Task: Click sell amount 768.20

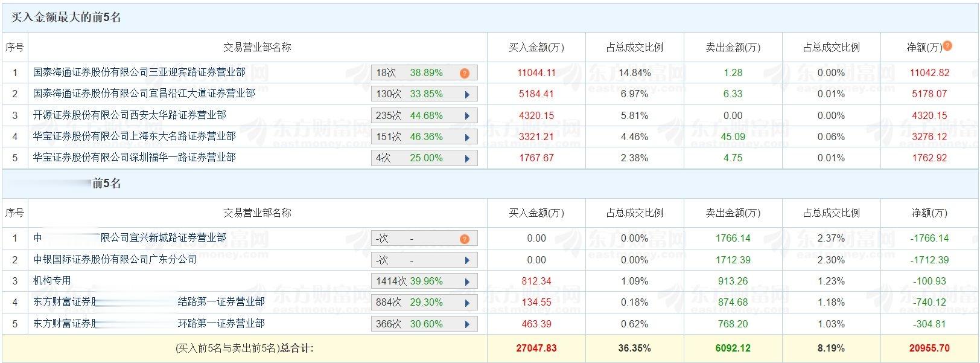Action: pos(733,324)
